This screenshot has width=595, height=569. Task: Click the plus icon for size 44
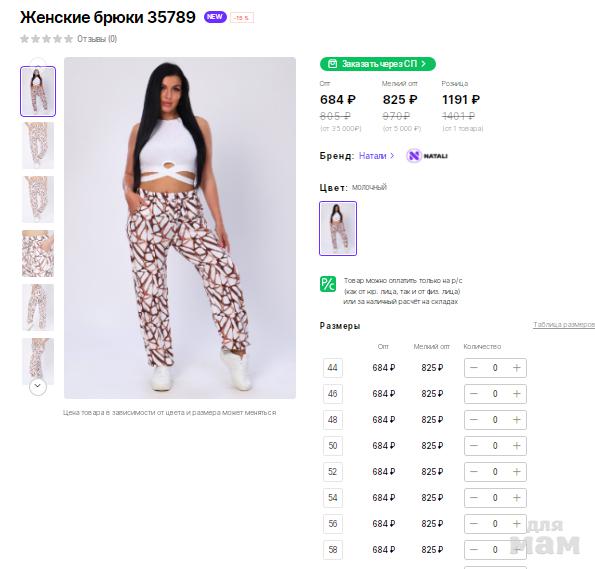(x=516, y=368)
